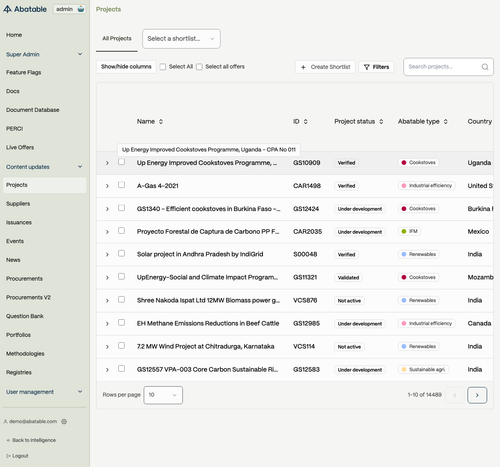Image resolution: width=500 pixels, height=467 pixels.
Task: Open the Rows per page dropdown
Action: tap(163, 395)
